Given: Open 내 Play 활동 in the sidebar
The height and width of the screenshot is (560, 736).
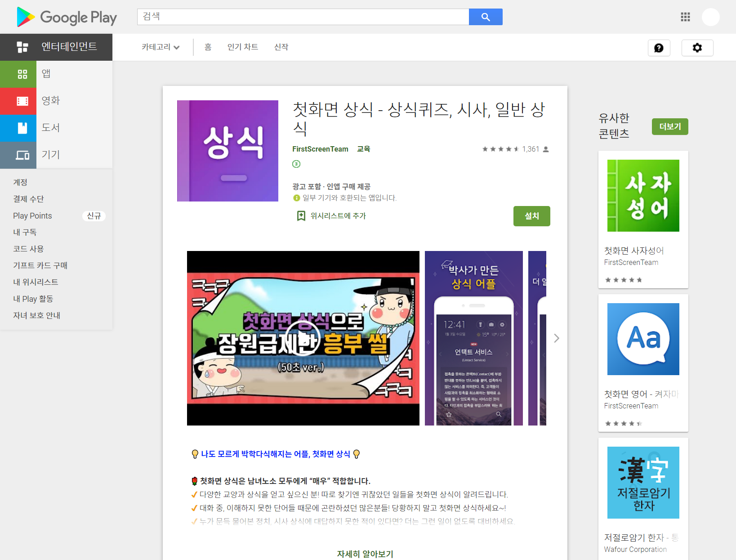Looking at the screenshot, I should (x=33, y=299).
